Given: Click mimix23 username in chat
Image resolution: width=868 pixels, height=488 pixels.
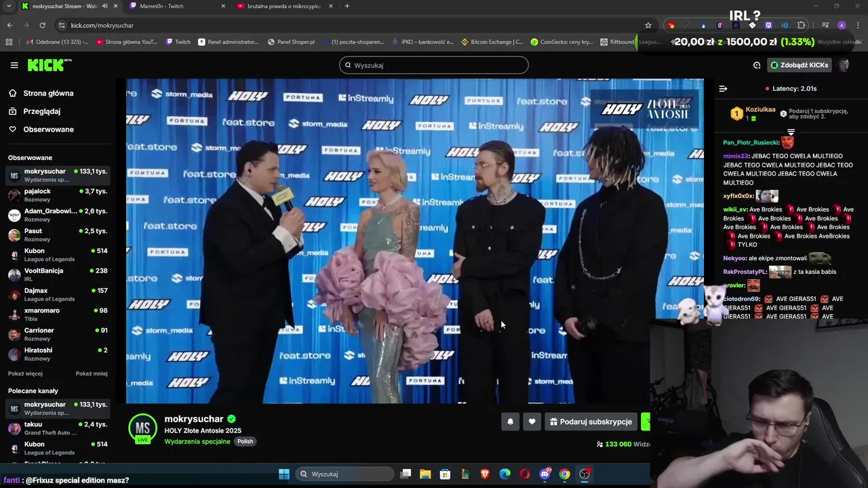Looking at the screenshot, I should [736, 156].
